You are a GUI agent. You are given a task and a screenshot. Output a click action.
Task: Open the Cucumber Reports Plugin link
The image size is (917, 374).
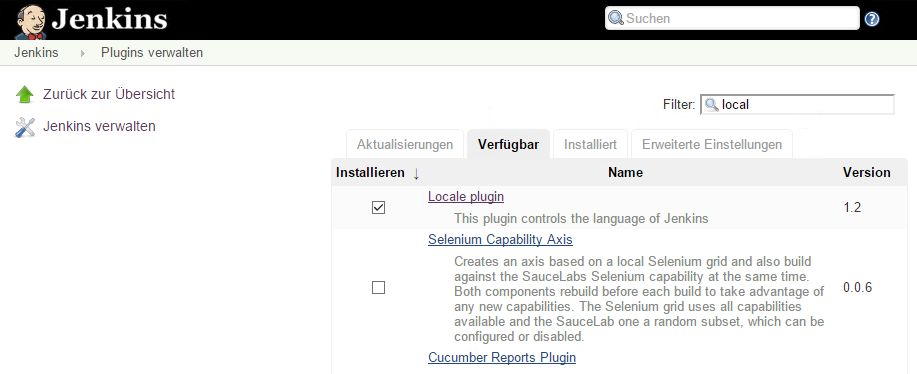point(502,357)
